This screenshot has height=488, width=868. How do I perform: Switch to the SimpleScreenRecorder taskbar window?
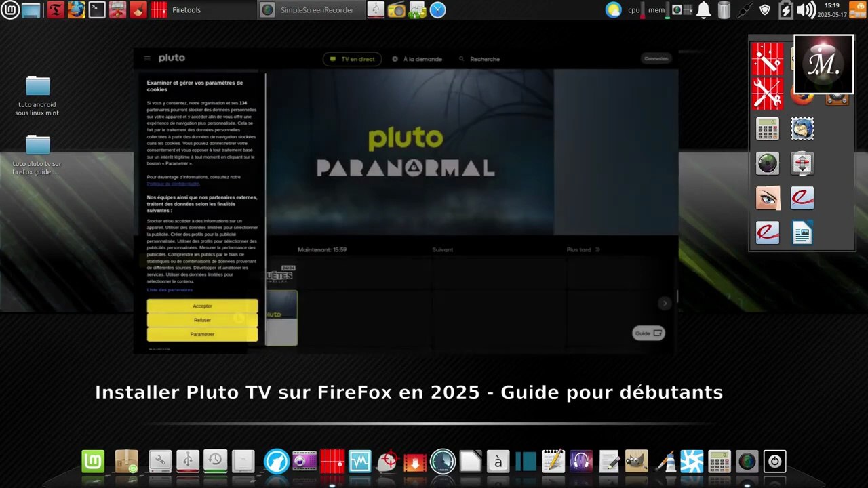(x=311, y=9)
